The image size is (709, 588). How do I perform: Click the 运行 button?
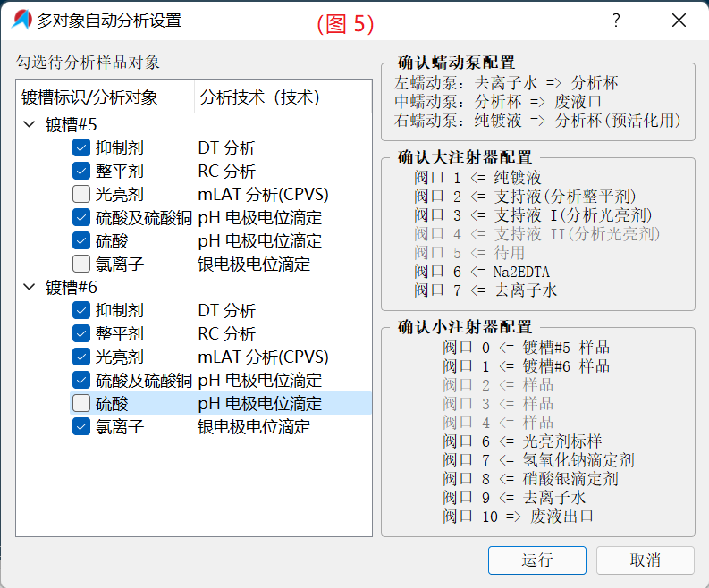point(536,560)
